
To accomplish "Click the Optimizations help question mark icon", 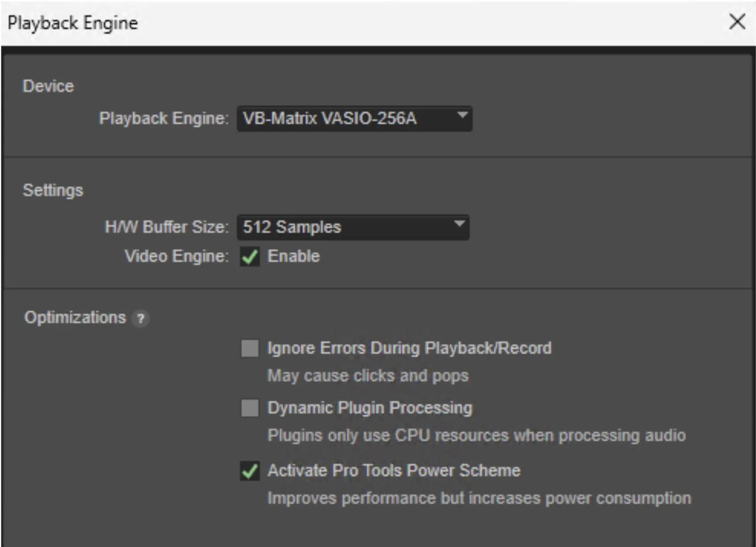I will (x=141, y=318).
